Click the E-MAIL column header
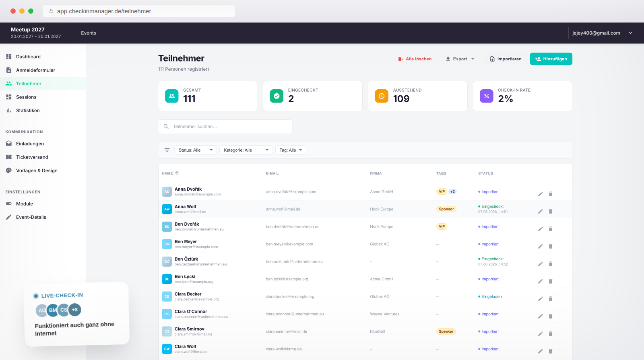The image size is (644, 360). (x=272, y=173)
